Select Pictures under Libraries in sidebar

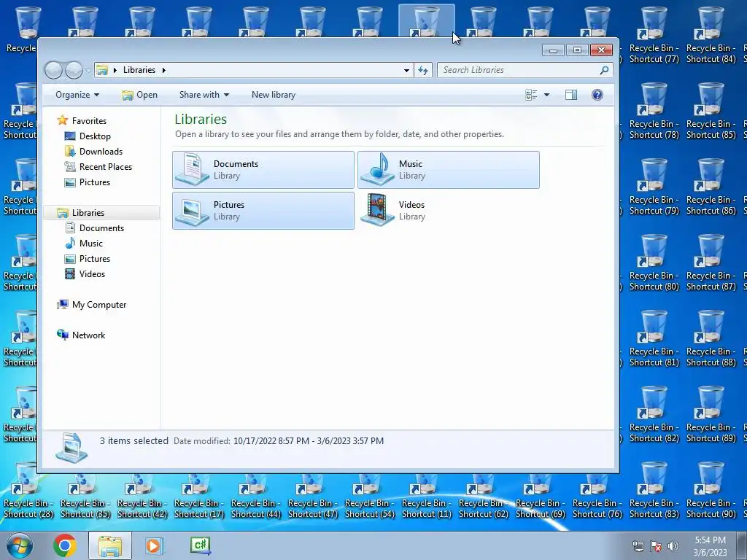pyautogui.click(x=95, y=259)
